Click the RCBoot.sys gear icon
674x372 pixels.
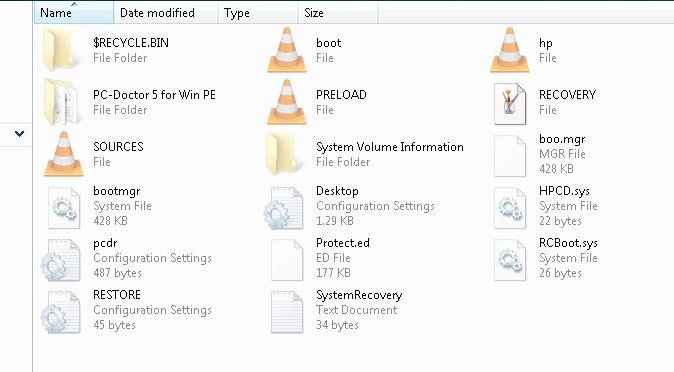(x=510, y=260)
